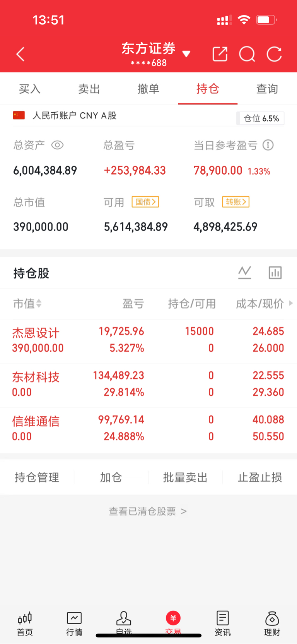Viewport: 297px width, 644px height.
Task: Tap the info icon beside 当日参考盈亏
Action: pyautogui.click(x=268, y=145)
